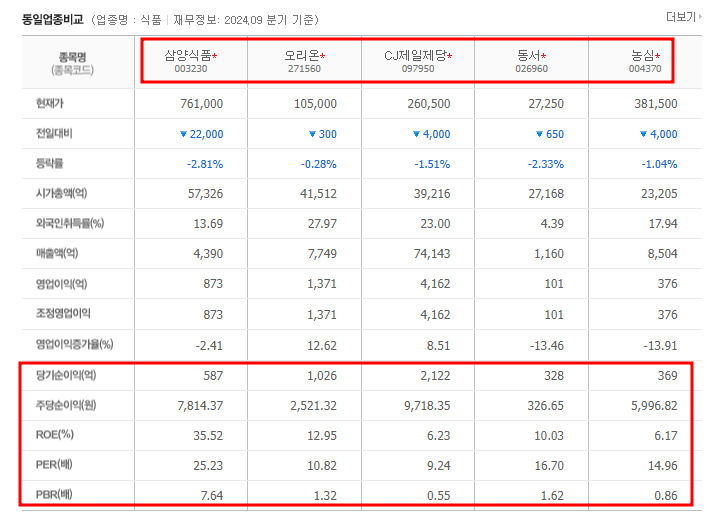The width and height of the screenshot is (707, 515).
Task: Click EPS value 326.65
Action: (x=546, y=406)
